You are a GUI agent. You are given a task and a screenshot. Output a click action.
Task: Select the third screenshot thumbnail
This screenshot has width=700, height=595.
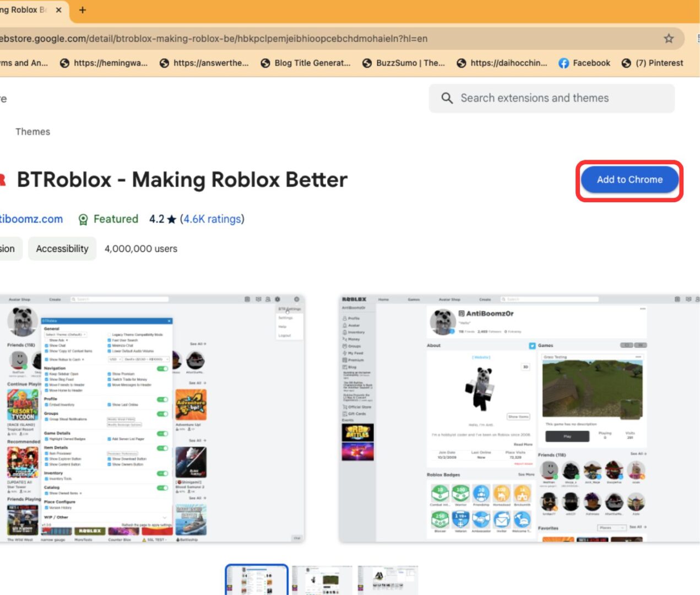[x=387, y=579]
